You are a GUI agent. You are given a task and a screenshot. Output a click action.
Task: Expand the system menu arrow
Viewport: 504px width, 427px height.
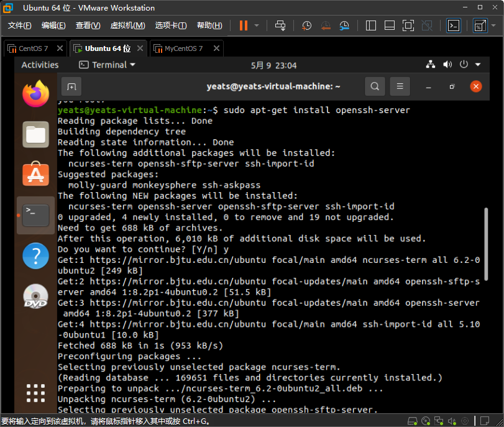[x=478, y=65]
